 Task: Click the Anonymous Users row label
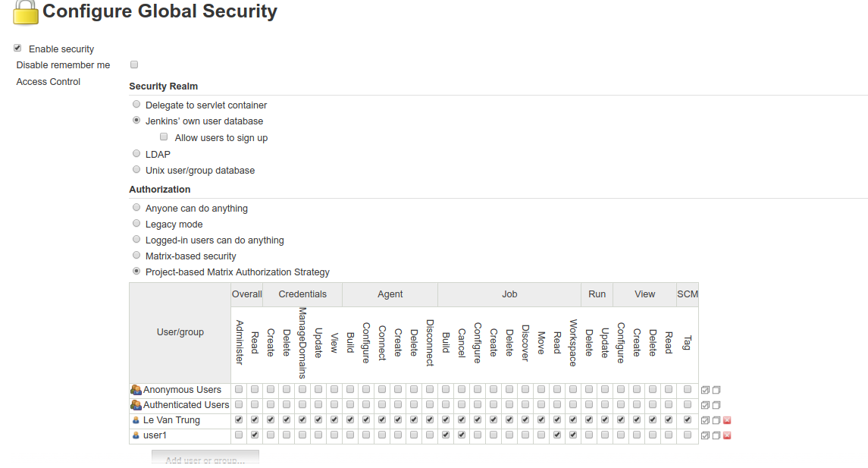[182, 390]
